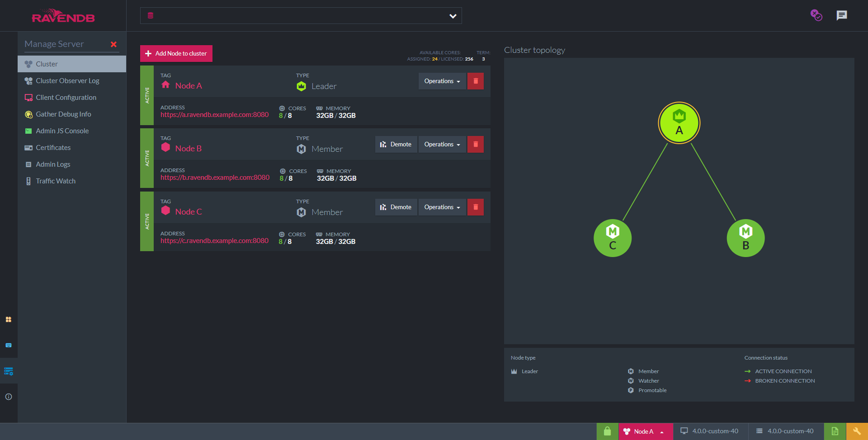Screen dimensions: 868x440
Task: Open Node C address link
Action: (x=214, y=241)
